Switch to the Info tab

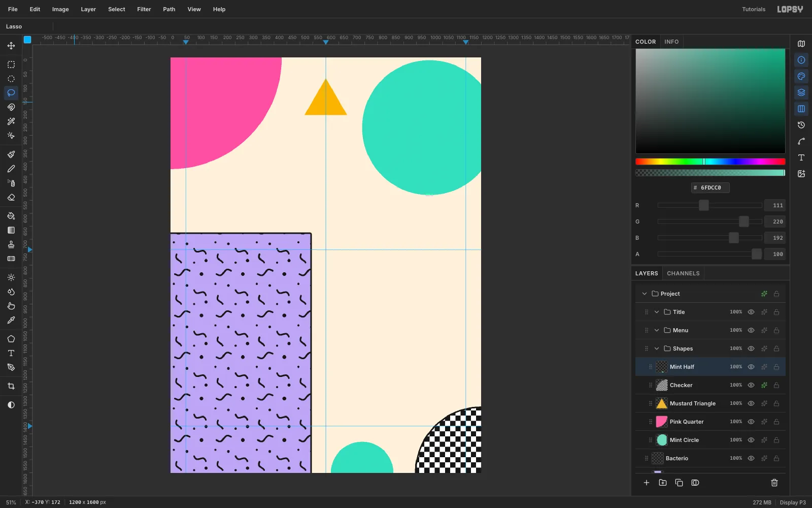coord(671,42)
